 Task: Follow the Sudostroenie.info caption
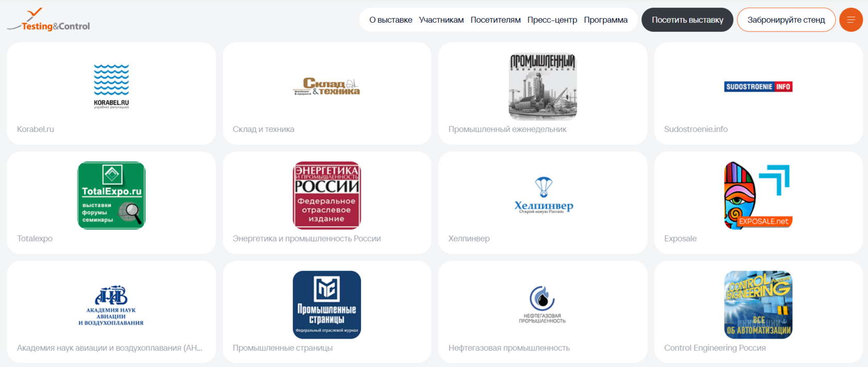coord(695,129)
